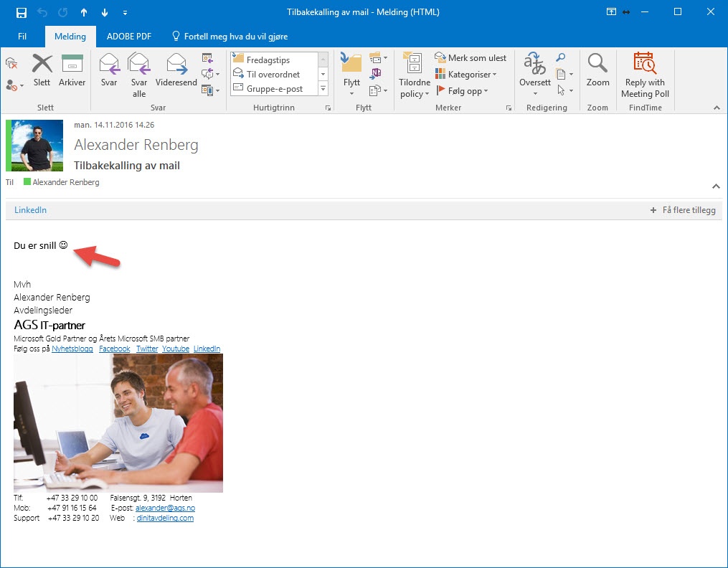The width and height of the screenshot is (728, 568).
Task: Open the Kategoriser dropdown
Action: [x=466, y=75]
